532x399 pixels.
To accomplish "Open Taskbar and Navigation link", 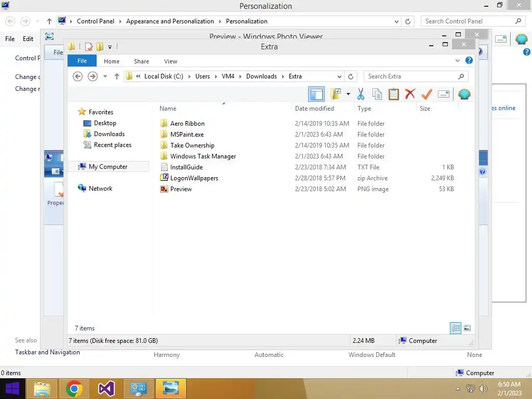I will click(x=47, y=352).
